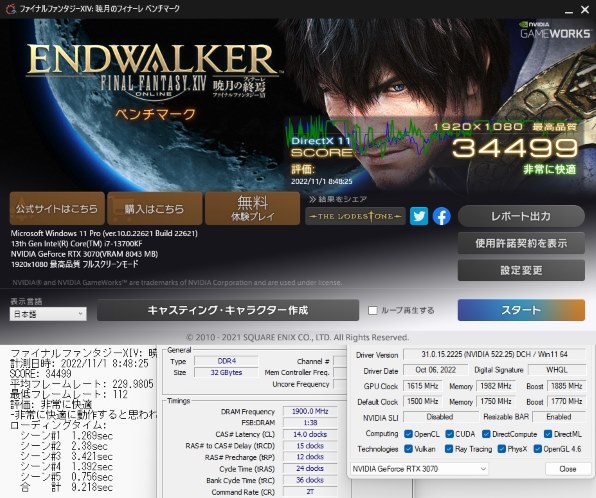
Task: Click the Driver Version field in GPU-Z
Action: (494, 354)
